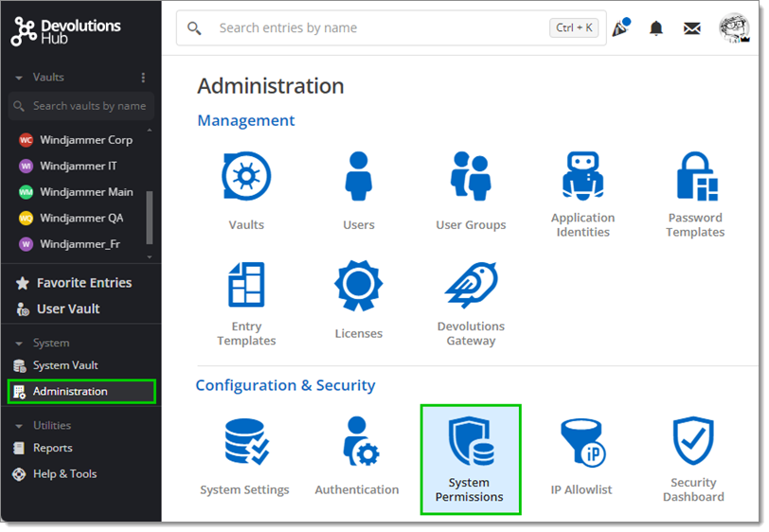769x532 pixels.
Task: Open Authentication user-gear icon
Action: (x=361, y=441)
